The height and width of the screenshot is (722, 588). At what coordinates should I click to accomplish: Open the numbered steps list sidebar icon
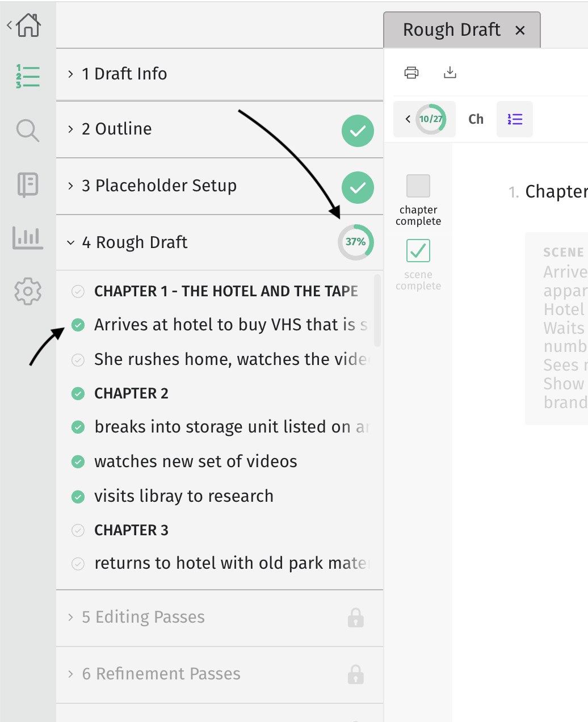[28, 77]
